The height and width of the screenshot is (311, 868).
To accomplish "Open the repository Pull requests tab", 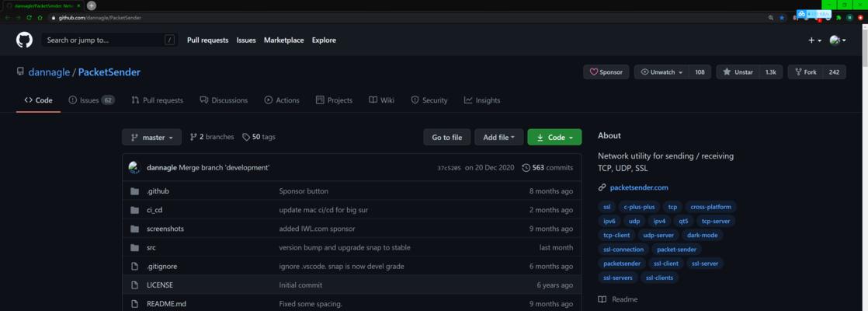I will (x=157, y=100).
